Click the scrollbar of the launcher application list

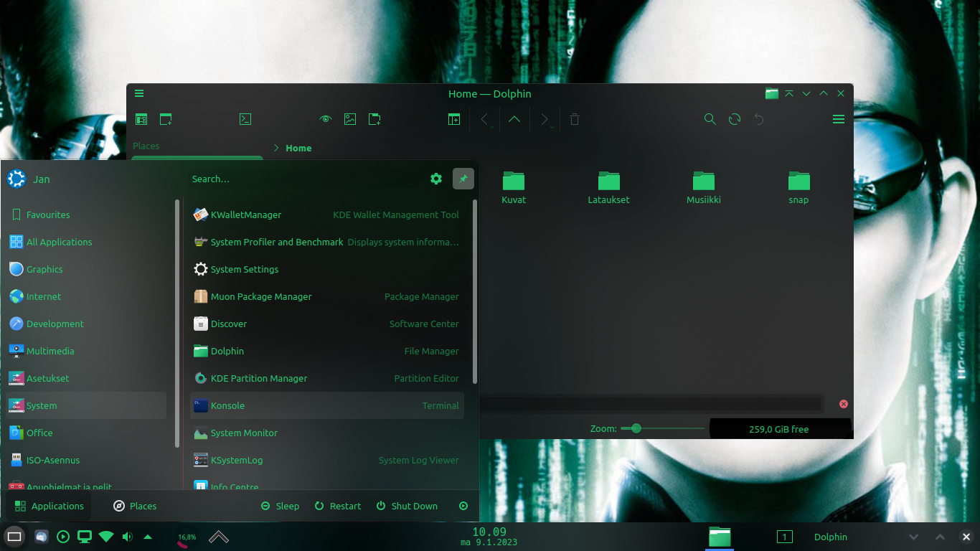pos(475,291)
